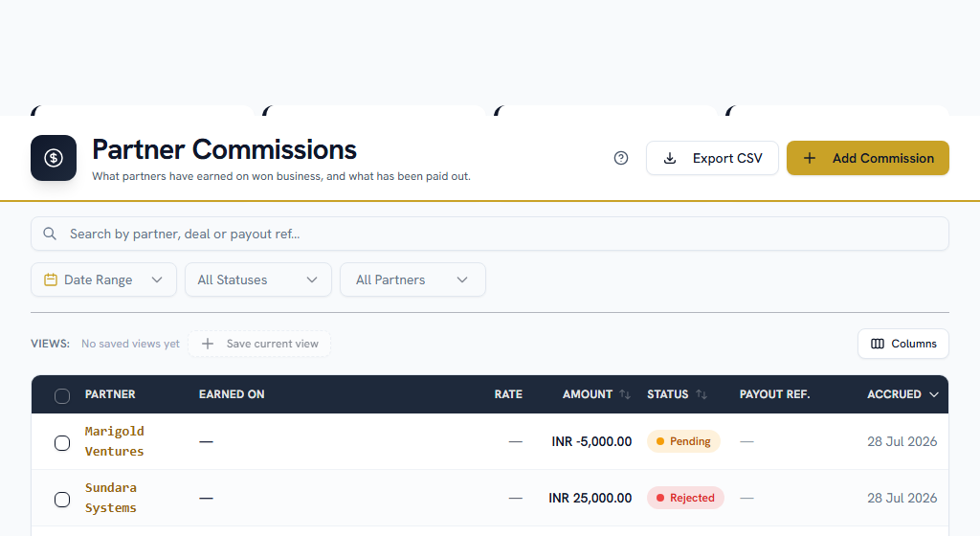Click the magnifier search icon
The width and height of the screenshot is (980, 536).
50,234
